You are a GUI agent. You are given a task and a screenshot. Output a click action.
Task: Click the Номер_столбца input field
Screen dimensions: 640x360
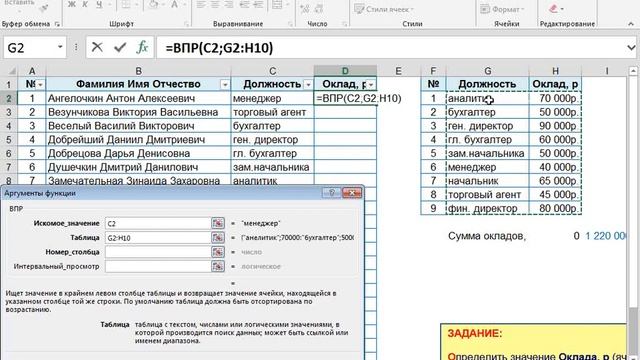click(158, 252)
